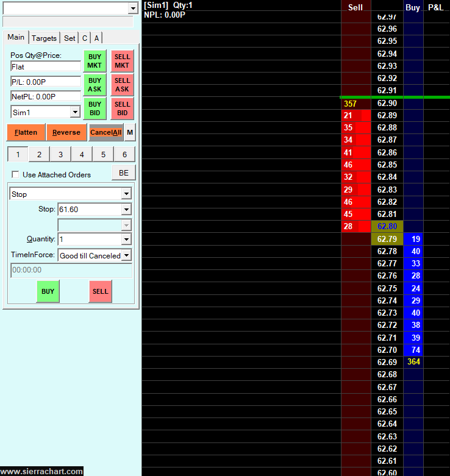Submit order with bottom BUY button
The width and height of the screenshot is (450, 476).
pyautogui.click(x=48, y=291)
